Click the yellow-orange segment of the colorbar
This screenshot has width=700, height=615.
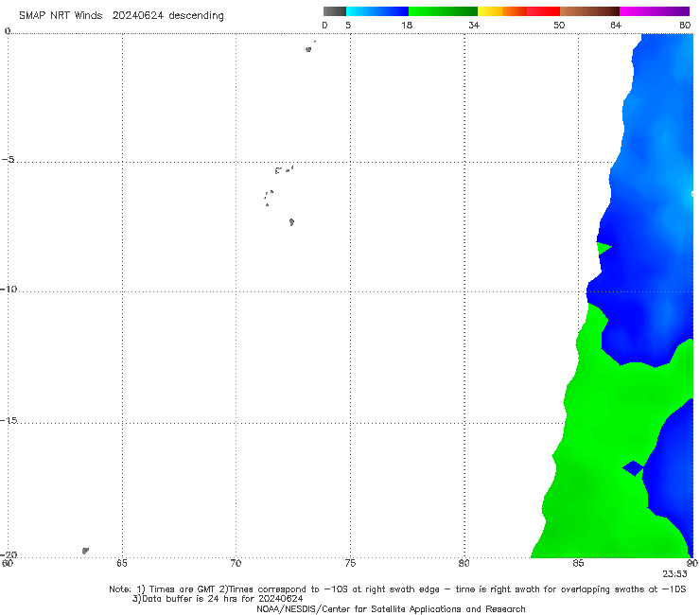point(502,11)
